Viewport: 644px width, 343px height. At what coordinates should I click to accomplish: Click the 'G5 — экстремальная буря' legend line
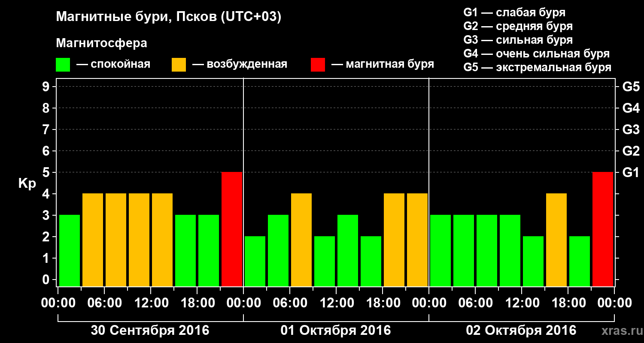tap(538, 67)
